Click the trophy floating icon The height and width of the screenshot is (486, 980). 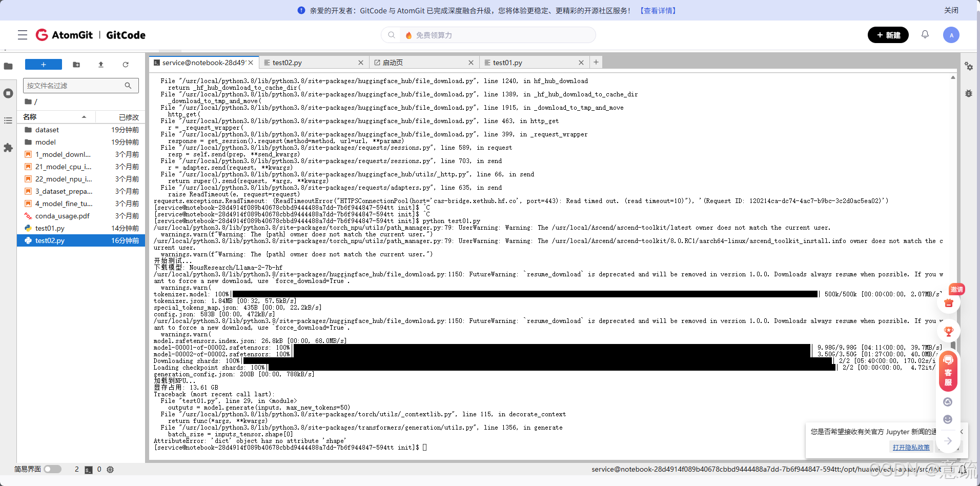click(x=949, y=331)
